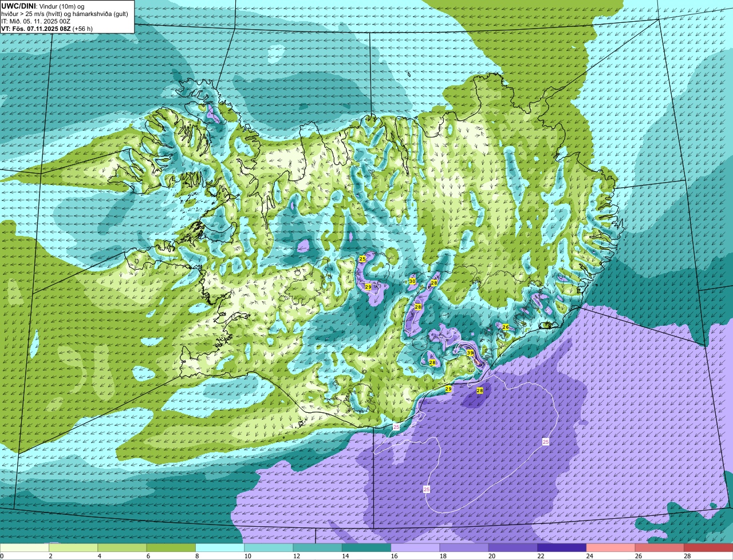Image resolution: width=733 pixels, height=560 pixels.
Task: Click the legend tick label '24'
Action: click(x=589, y=556)
